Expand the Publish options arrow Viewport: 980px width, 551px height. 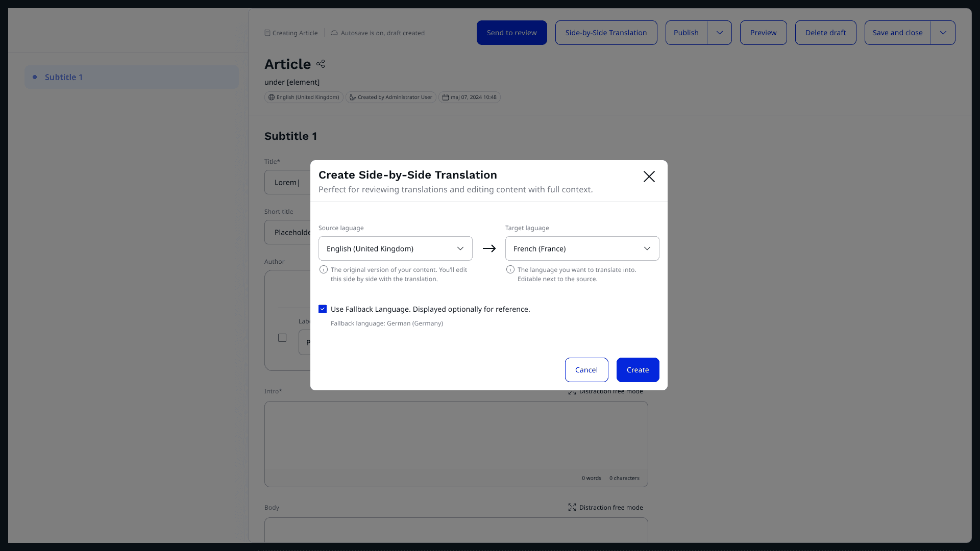[720, 33]
